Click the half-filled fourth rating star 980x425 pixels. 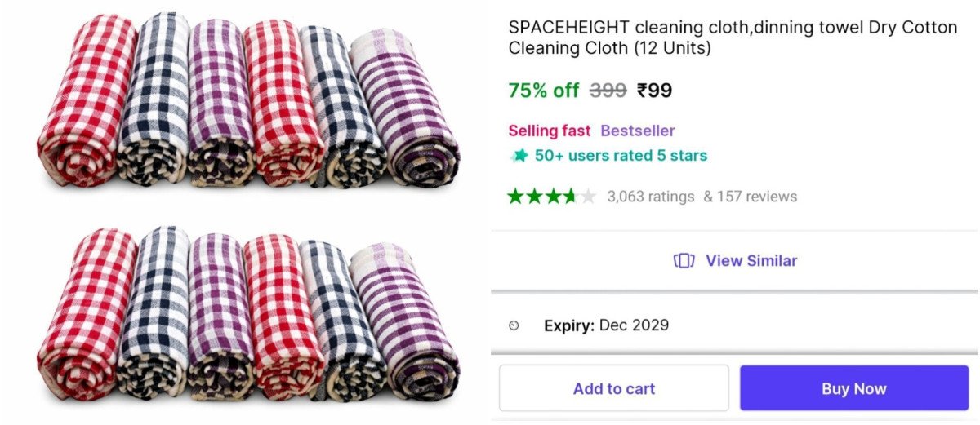pos(570,197)
